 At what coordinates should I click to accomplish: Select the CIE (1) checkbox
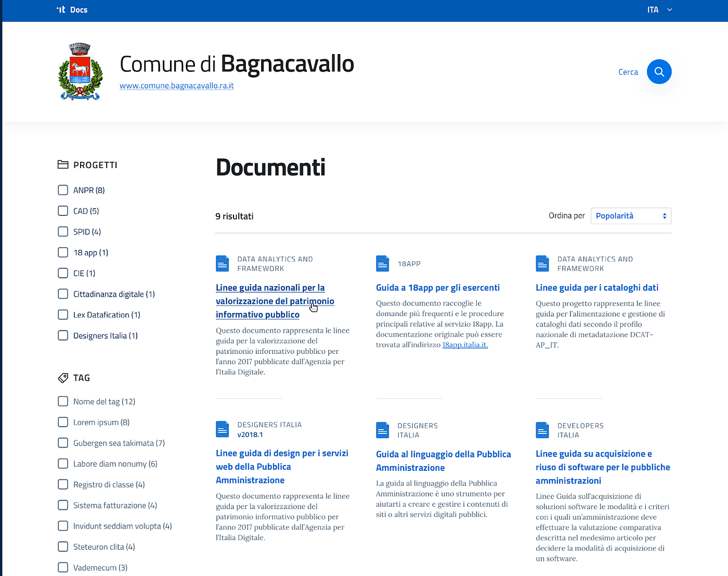[63, 273]
